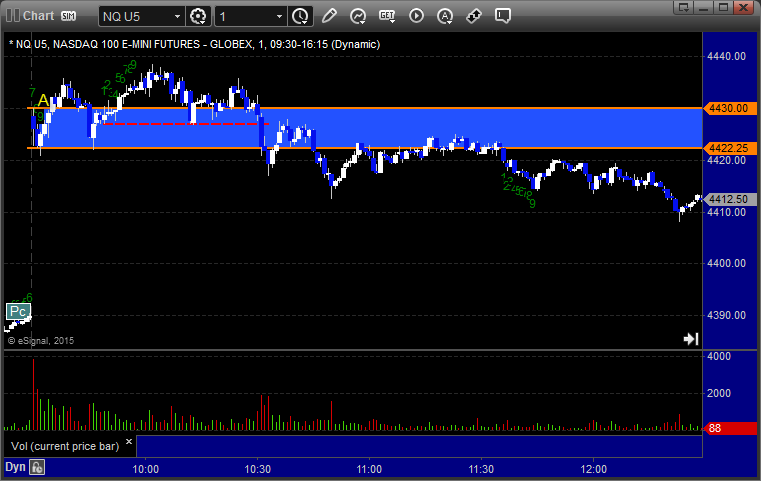Click the 4000 volume axis label
This screenshot has width=761, height=481.
[x=719, y=356]
